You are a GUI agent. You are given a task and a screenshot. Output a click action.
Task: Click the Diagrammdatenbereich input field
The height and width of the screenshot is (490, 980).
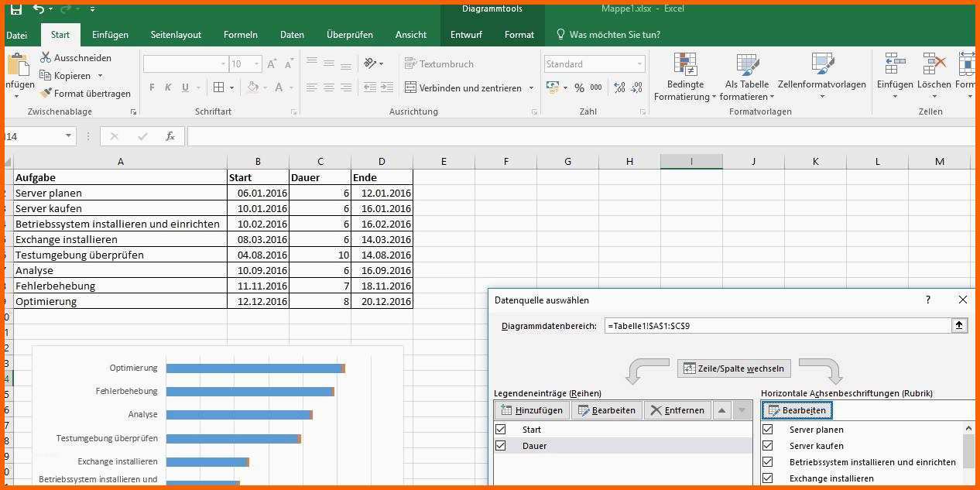pos(778,326)
